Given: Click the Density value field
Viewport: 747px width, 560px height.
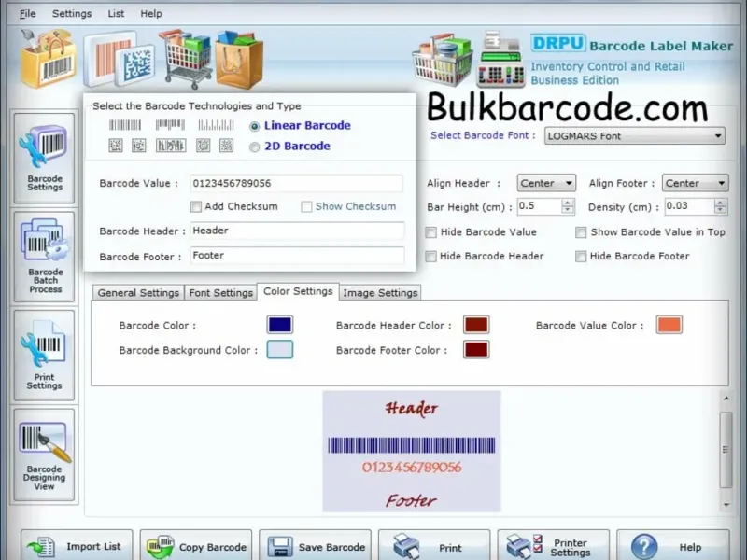Looking at the screenshot, I should click(x=690, y=206).
